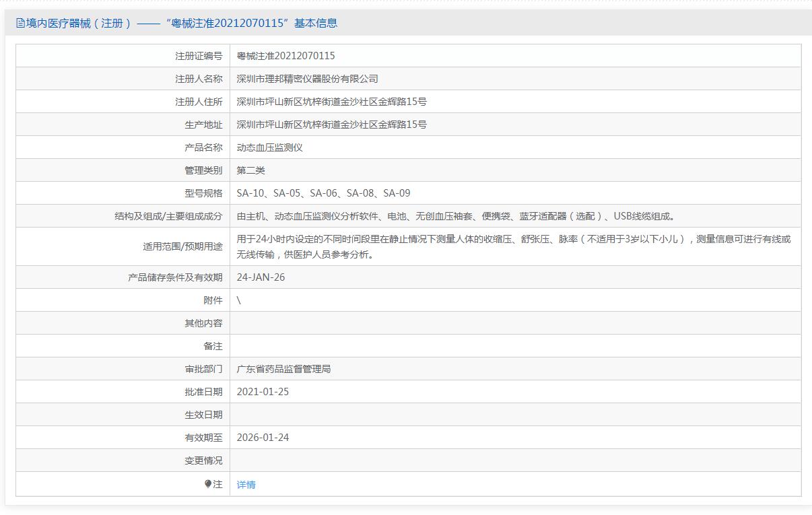Click the 第二类 management category value
812x515 pixels.
pos(250,170)
